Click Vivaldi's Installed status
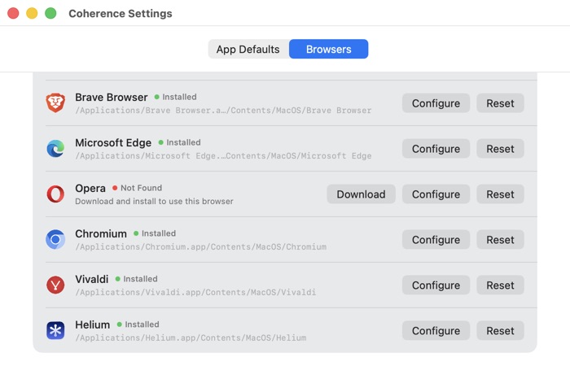 [x=137, y=279]
